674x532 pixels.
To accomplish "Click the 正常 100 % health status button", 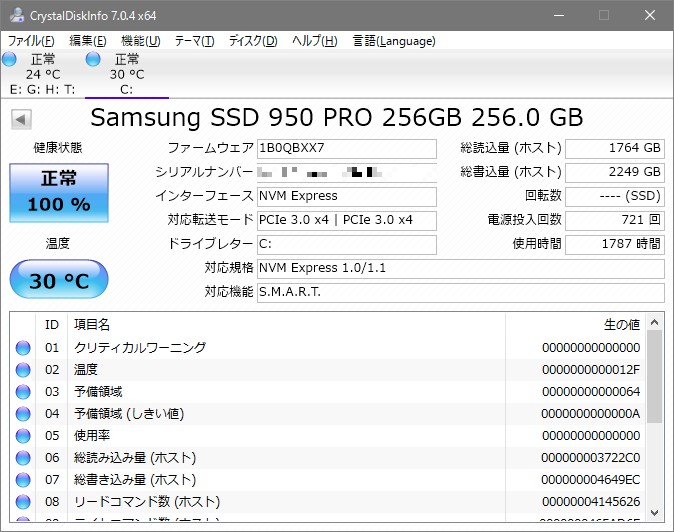I will (x=59, y=193).
